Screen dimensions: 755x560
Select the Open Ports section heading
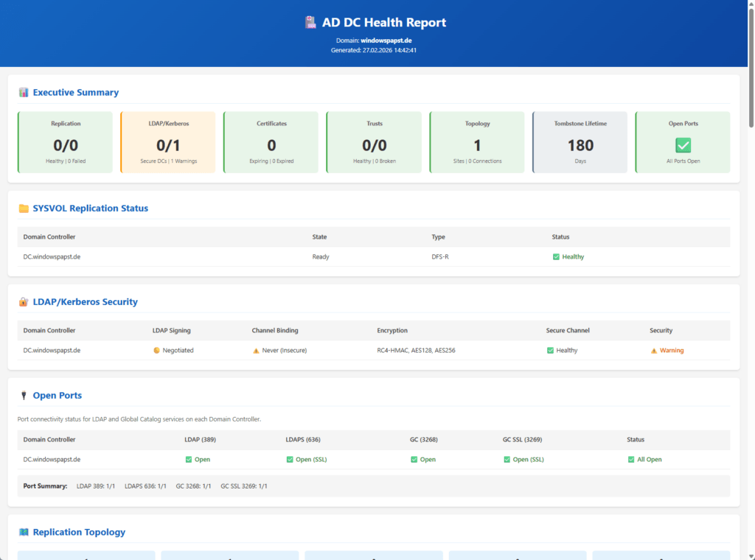coord(58,395)
